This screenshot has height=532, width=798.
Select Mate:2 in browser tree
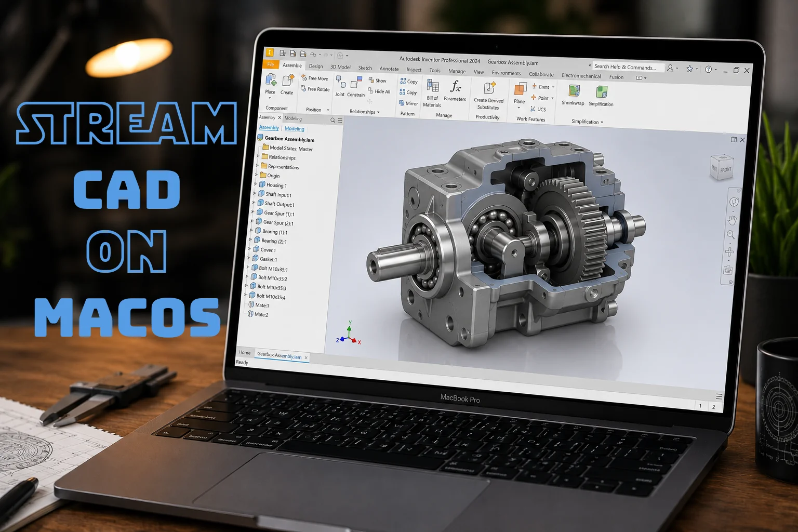(x=258, y=314)
